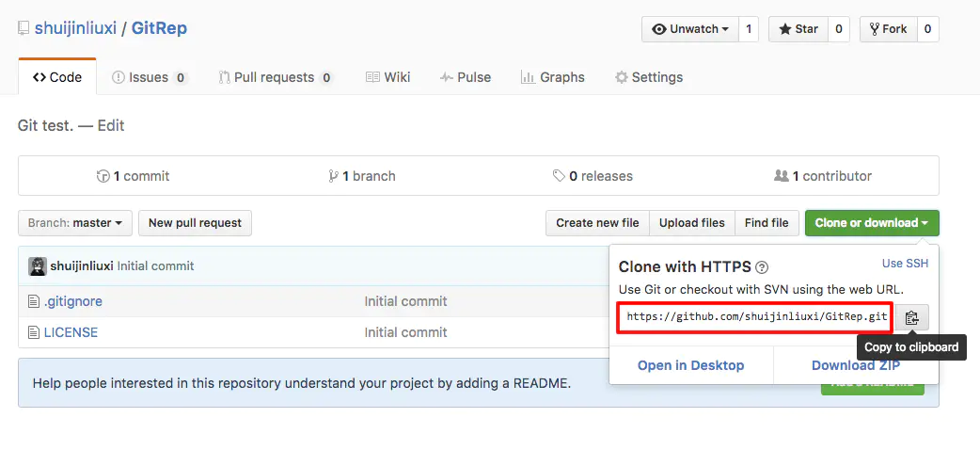Image resolution: width=980 pixels, height=450 pixels.
Task: Switch to the Code tab
Action: pos(57,77)
